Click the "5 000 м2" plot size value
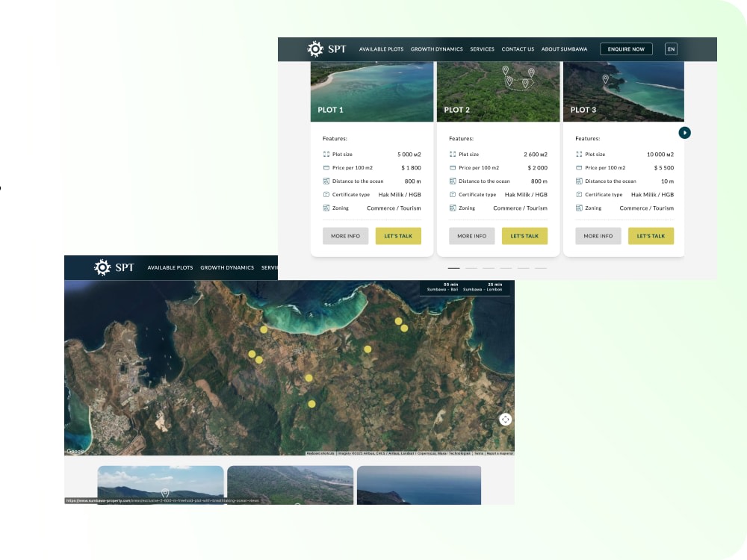 coord(409,155)
